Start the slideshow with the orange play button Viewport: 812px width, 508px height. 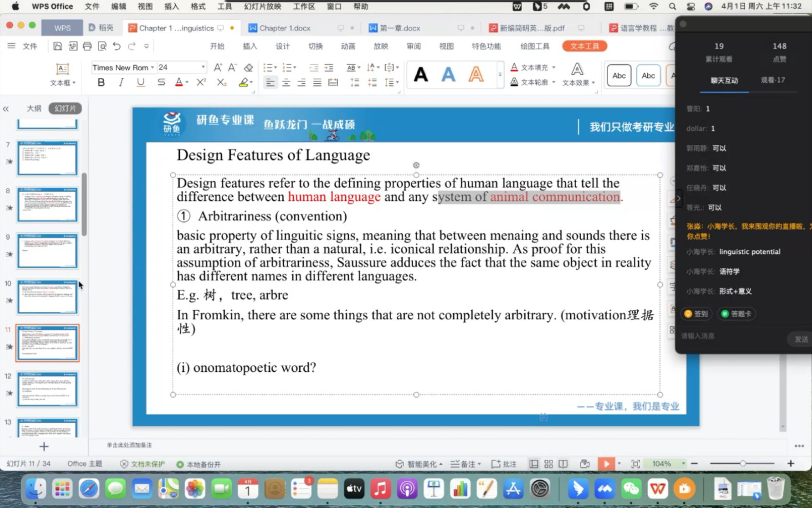click(x=606, y=464)
